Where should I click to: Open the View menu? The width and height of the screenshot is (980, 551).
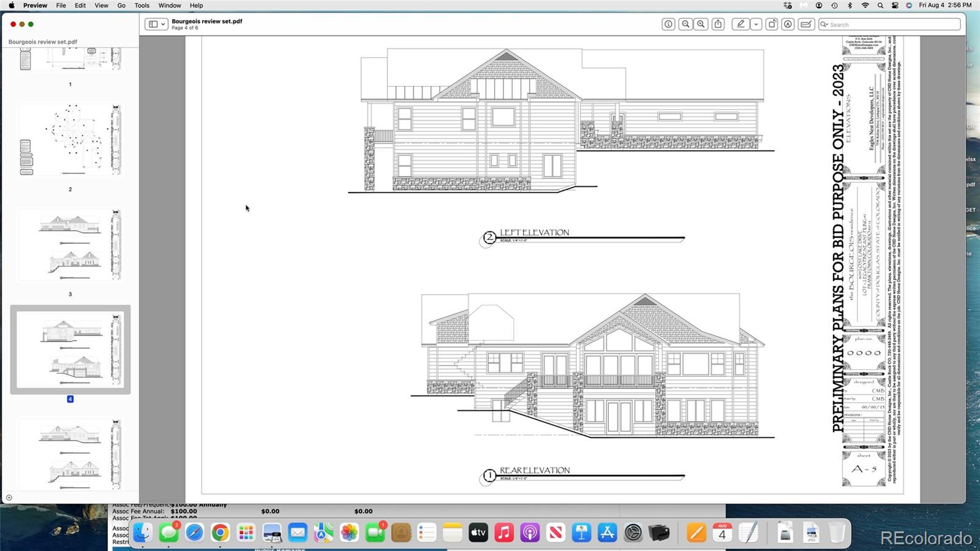101,6
